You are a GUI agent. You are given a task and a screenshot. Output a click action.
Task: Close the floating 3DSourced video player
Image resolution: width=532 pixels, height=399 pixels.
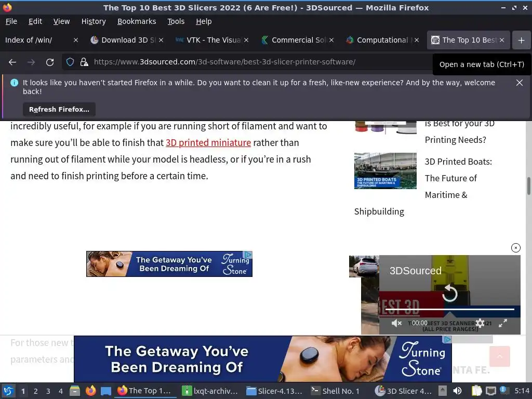click(x=516, y=248)
